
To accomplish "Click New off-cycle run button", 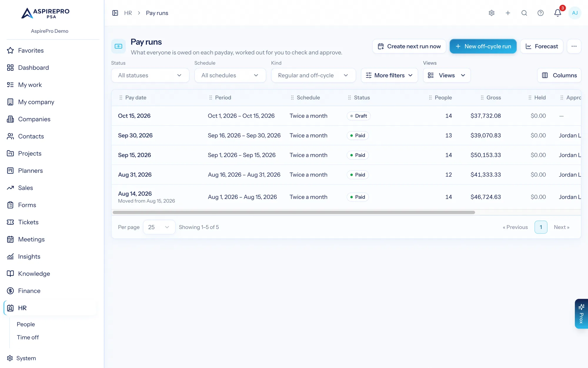I will (x=483, y=46).
